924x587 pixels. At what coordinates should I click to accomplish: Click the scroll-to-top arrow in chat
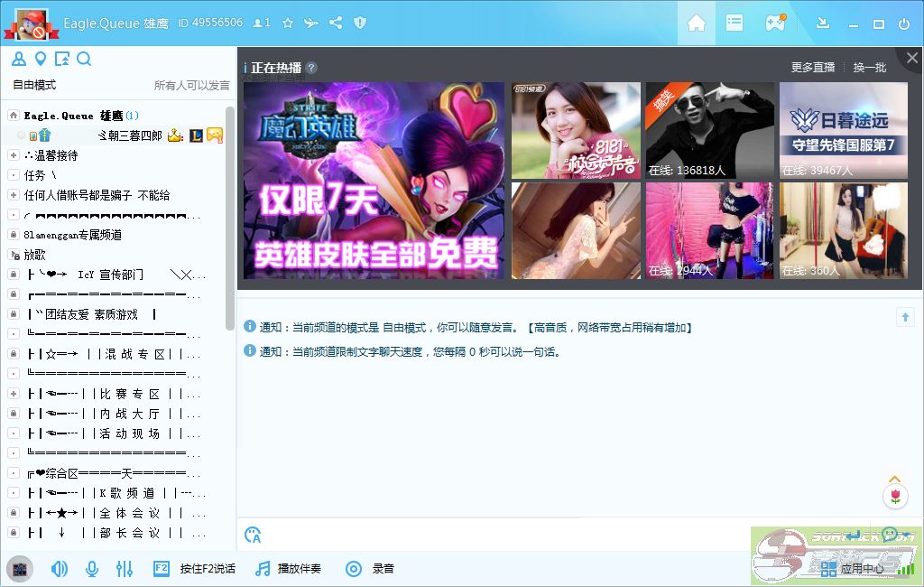pos(905,317)
